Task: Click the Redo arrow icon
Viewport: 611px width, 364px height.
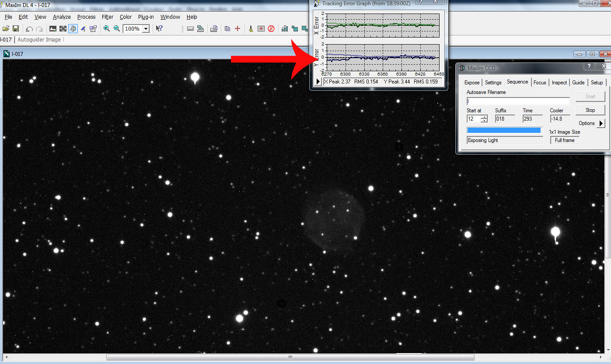Action: coord(39,29)
